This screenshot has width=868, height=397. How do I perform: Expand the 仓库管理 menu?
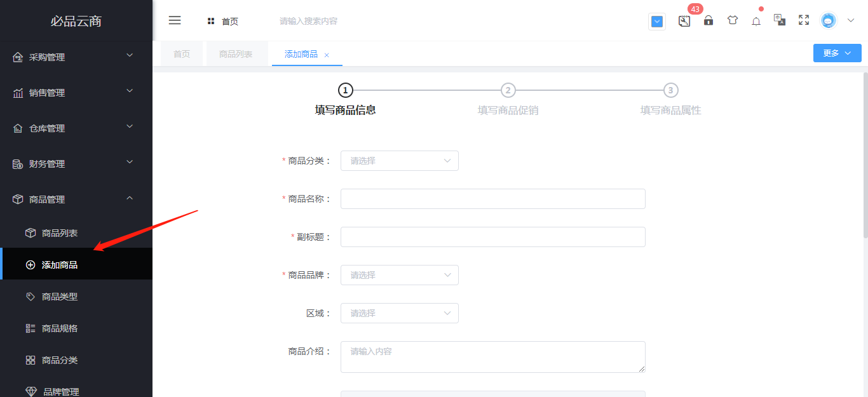[x=76, y=128]
